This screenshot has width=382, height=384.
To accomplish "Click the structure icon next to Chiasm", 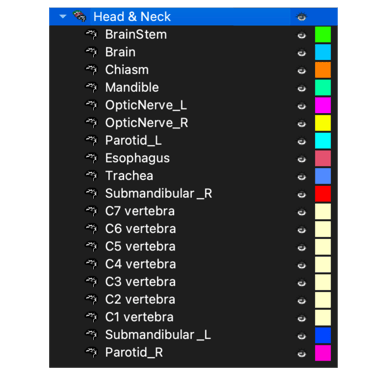I will point(91,70).
